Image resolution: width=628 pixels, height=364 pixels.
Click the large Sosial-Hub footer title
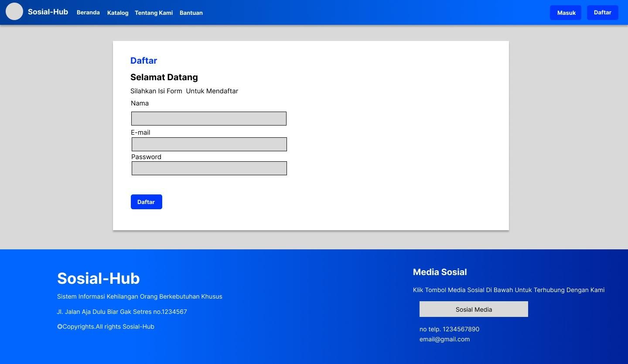tap(98, 279)
